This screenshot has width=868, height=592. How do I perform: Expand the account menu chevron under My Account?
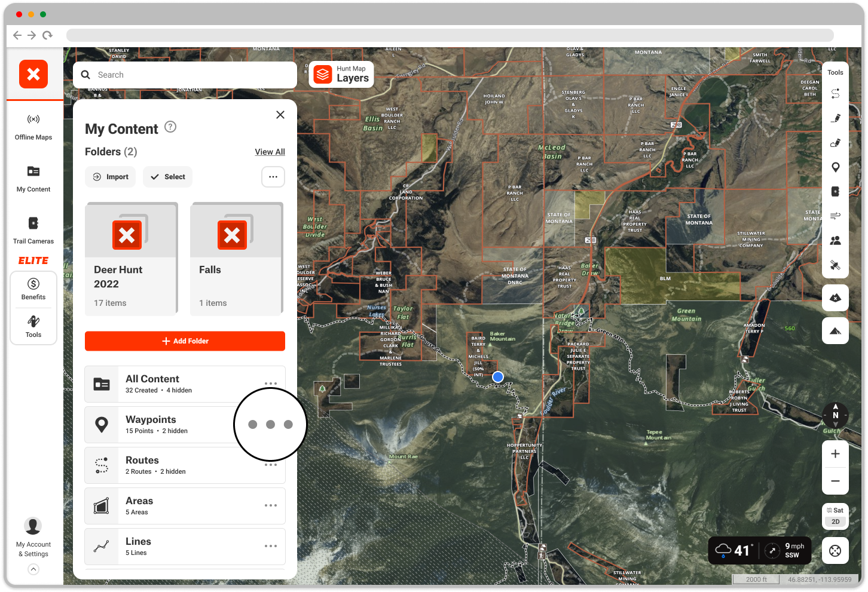[33, 569]
